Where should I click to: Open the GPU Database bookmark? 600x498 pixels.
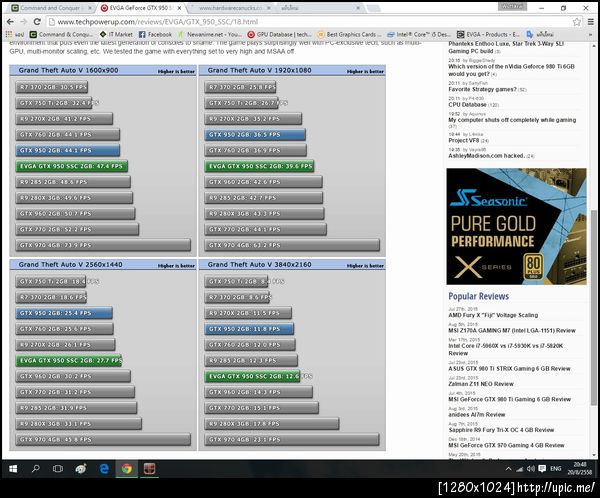pyautogui.click(x=279, y=34)
